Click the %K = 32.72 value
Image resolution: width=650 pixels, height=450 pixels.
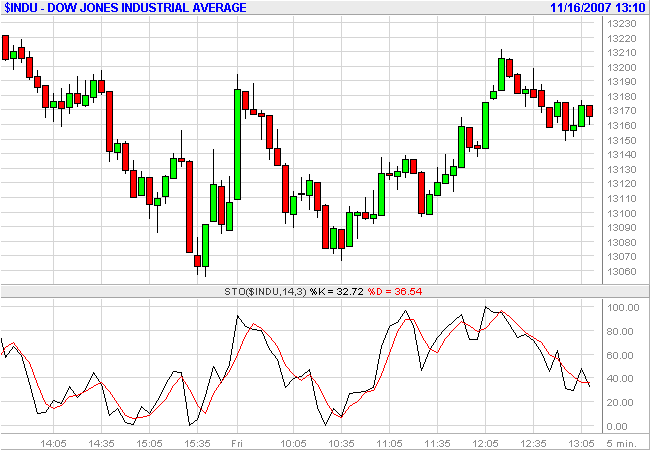click(x=336, y=292)
